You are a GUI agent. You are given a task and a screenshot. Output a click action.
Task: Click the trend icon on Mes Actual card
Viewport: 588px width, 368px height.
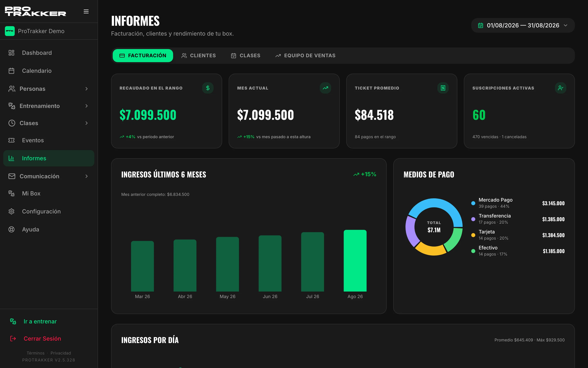click(x=325, y=88)
